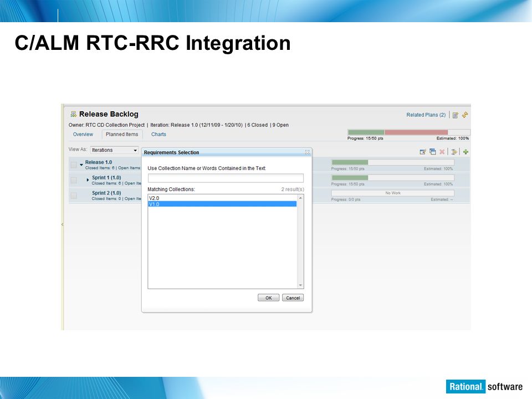Click 'Iteration: Release 1.0 (12/11/09 - 1/20/10)' text
This screenshot has width=532, height=399.
pos(196,125)
